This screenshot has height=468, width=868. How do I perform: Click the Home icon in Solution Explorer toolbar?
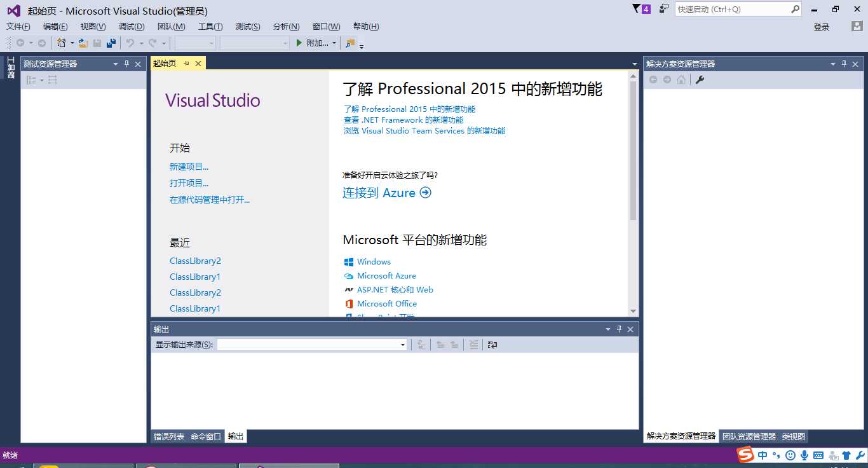(x=681, y=79)
